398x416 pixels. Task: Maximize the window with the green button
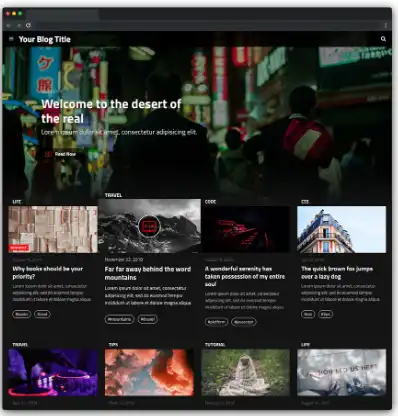[x=20, y=14]
